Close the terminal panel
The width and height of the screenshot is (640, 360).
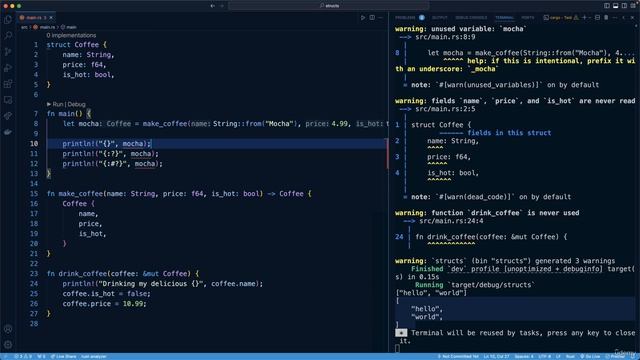click(x=632, y=18)
